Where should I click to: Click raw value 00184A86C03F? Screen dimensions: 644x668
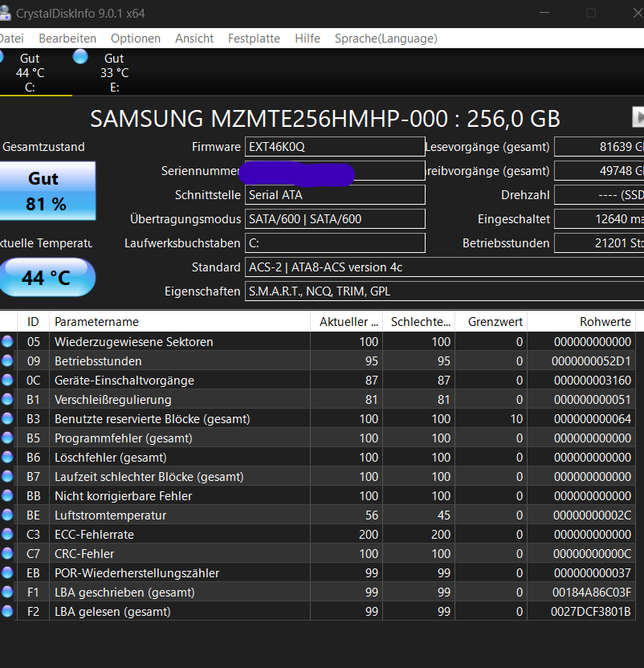point(592,593)
